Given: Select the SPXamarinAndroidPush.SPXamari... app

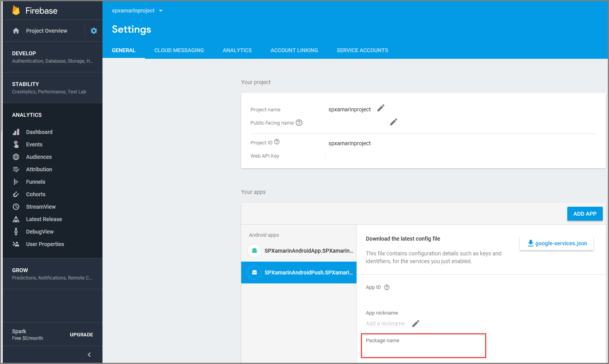Looking at the screenshot, I should 299,273.
